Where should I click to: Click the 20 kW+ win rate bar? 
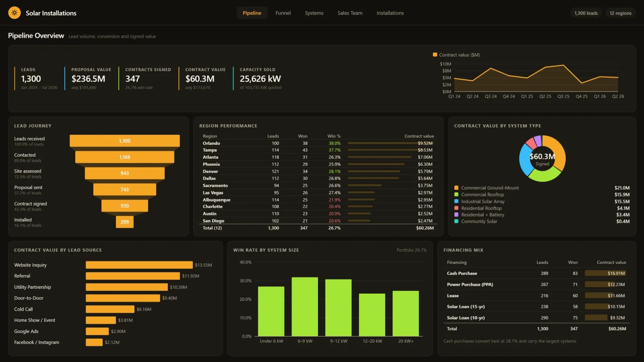(x=406, y=314)
